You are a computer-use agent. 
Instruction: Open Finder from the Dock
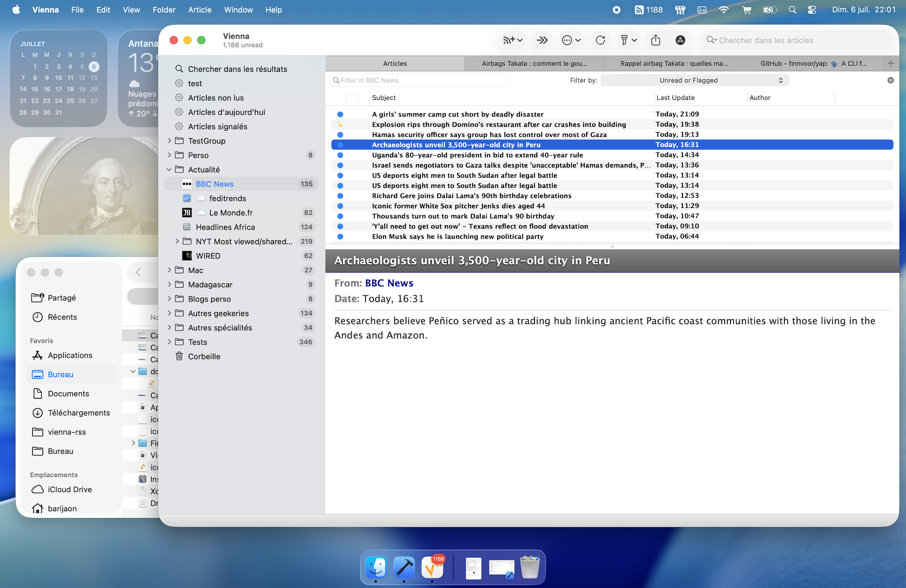376,567
